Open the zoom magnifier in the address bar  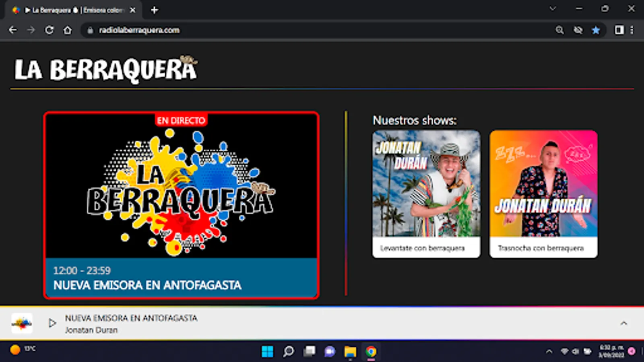[559, 30]
